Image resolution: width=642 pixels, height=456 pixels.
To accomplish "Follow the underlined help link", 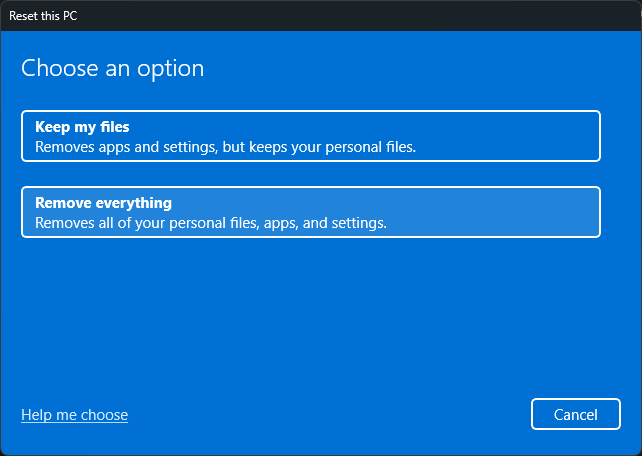I will (x=75, y=415).
